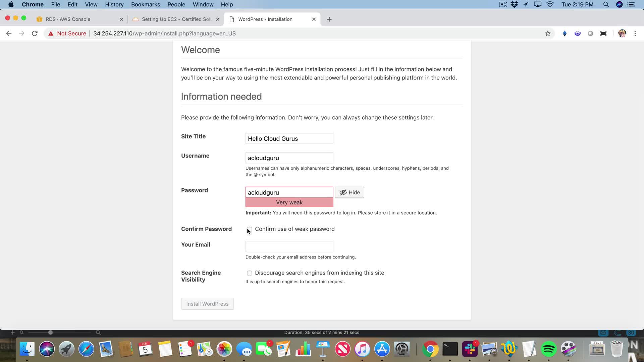
Task: Open a new browser tab
Action: (x=329, y=19)
